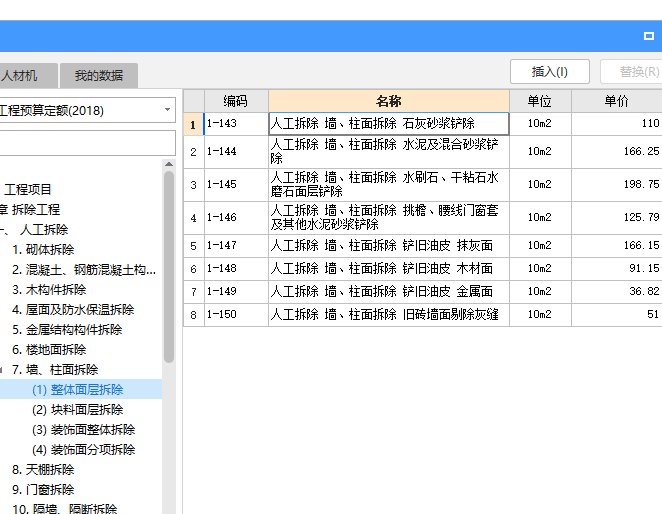Select name cell 铲旧油皮 金属面
662x514 pixels.
pos(389,291)
